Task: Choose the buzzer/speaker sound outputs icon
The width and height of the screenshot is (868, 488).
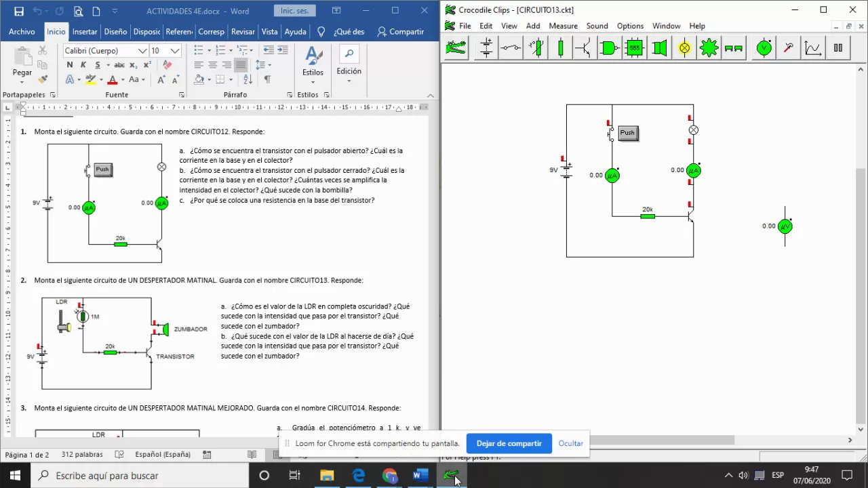Action: coord(659,48)
